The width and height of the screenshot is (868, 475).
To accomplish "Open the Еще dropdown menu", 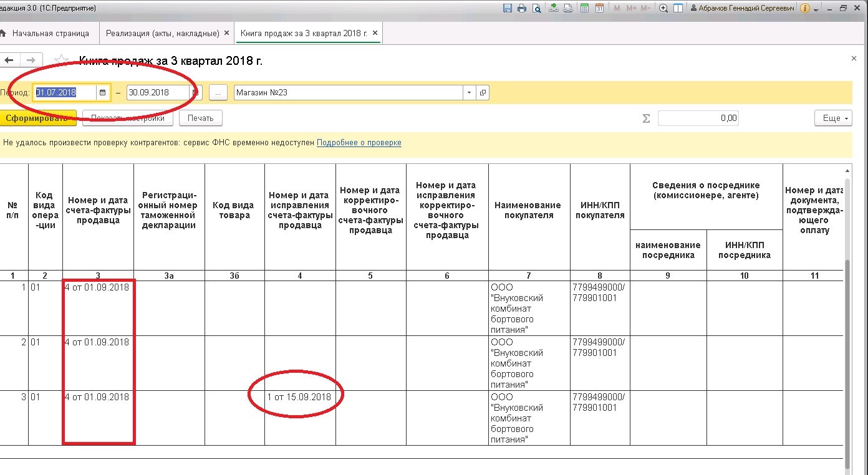I will [832, 118].
